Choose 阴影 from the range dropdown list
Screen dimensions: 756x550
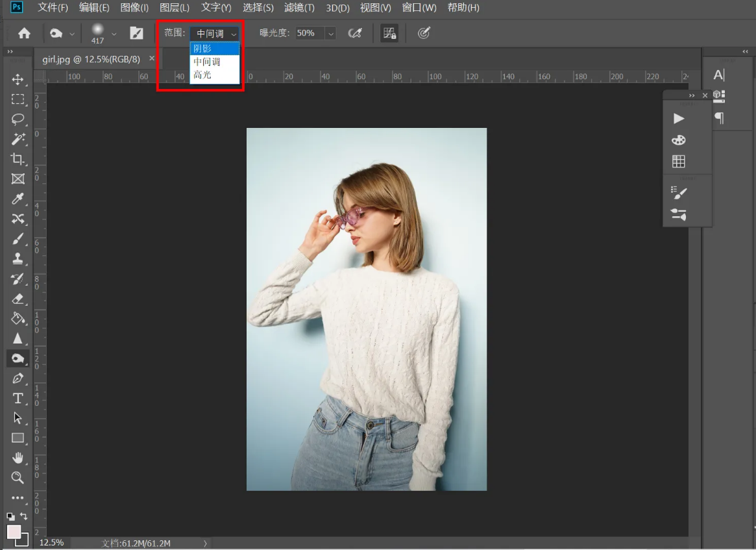point(202,49)
